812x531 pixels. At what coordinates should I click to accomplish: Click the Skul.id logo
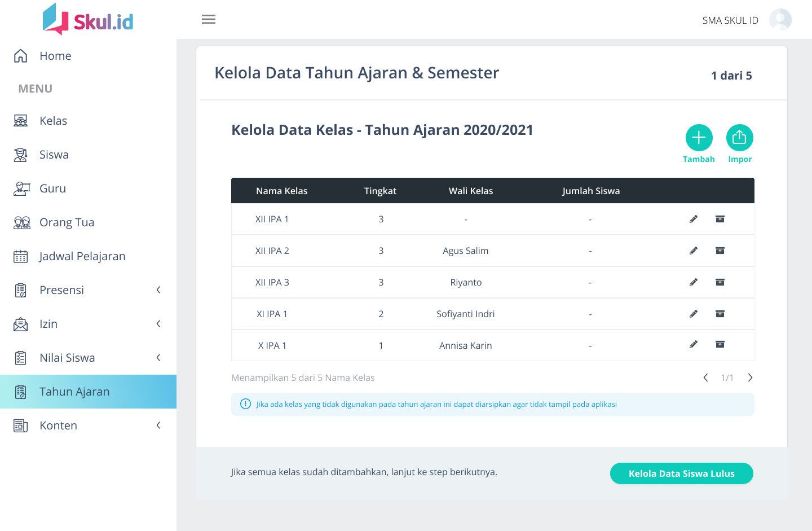coord(89,20)
